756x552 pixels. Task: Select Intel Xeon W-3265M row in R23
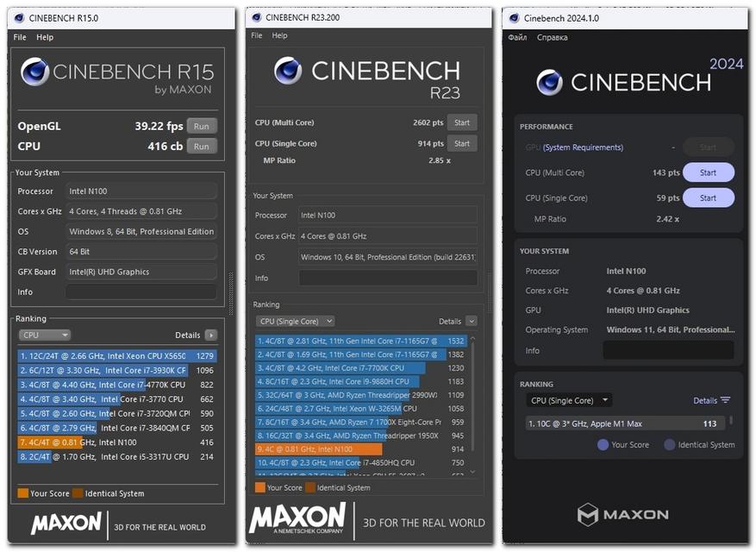point(361,409)
